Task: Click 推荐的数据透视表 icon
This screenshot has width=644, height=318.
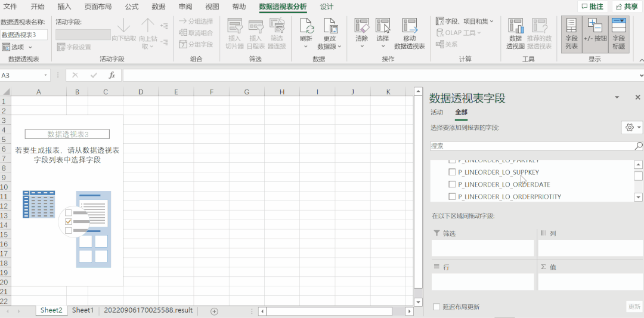Action: 539,26
